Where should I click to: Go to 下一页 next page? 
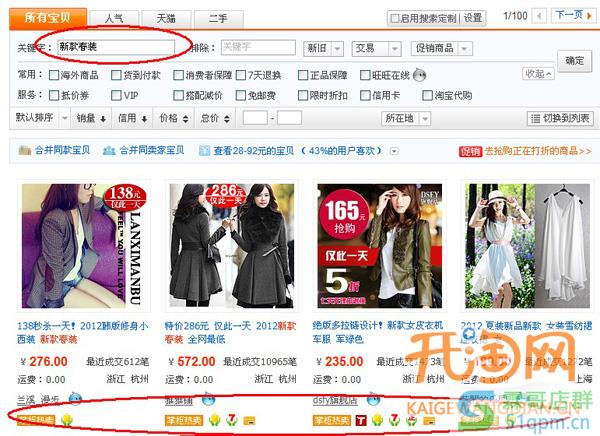573,16
